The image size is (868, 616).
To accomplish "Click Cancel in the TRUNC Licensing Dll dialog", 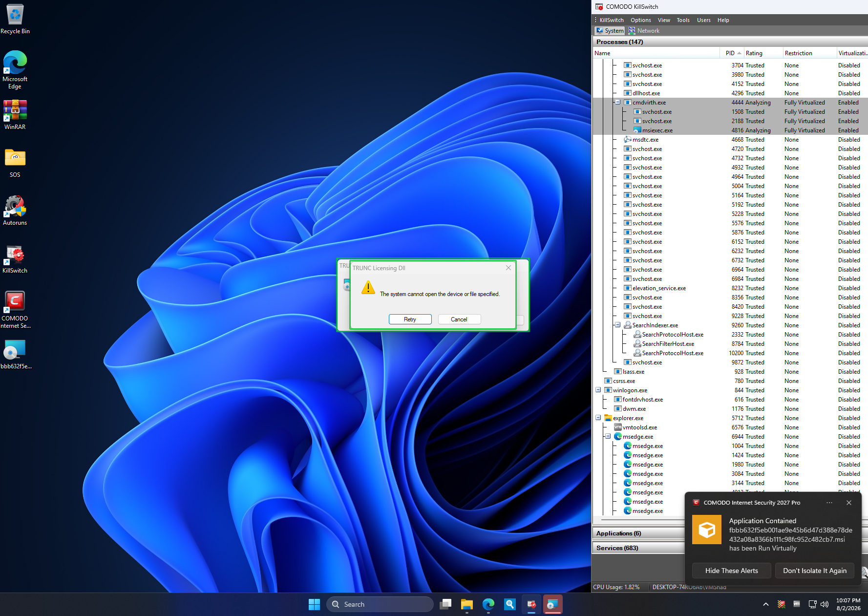I will point(459,319).
